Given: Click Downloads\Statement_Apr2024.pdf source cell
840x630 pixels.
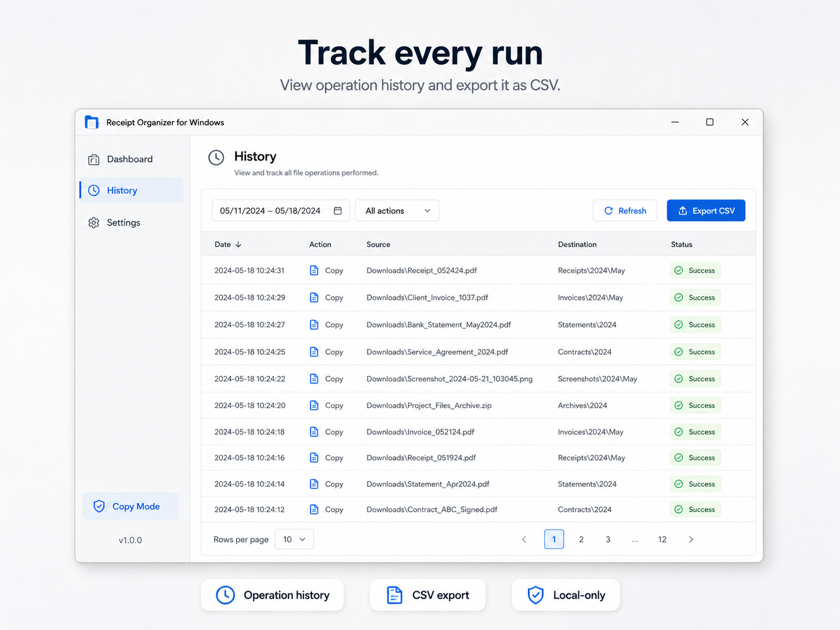Looking at the screenshot, I should (428, 484).
